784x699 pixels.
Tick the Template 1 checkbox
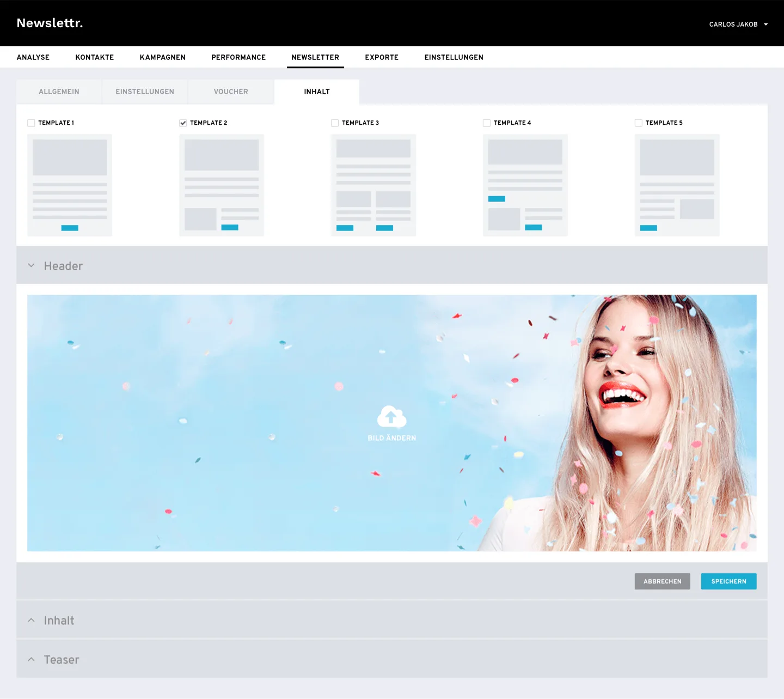pyautogui.click(x=31, y=123)
